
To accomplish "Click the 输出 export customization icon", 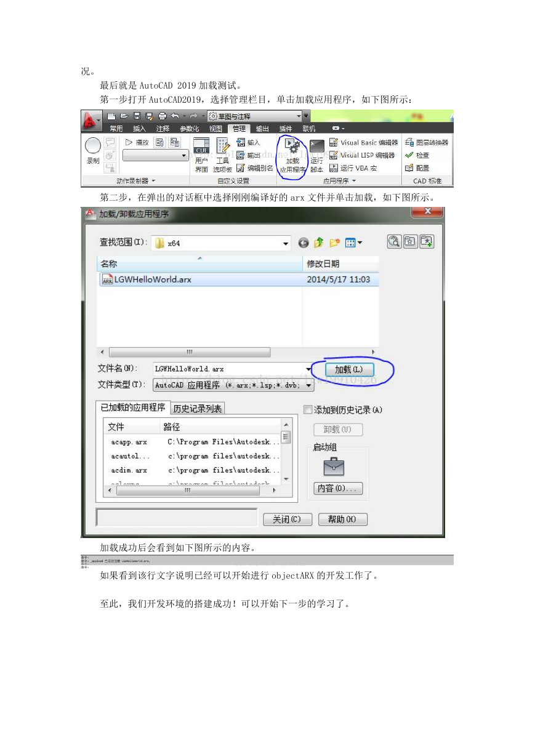I will (x=241, y=155).
